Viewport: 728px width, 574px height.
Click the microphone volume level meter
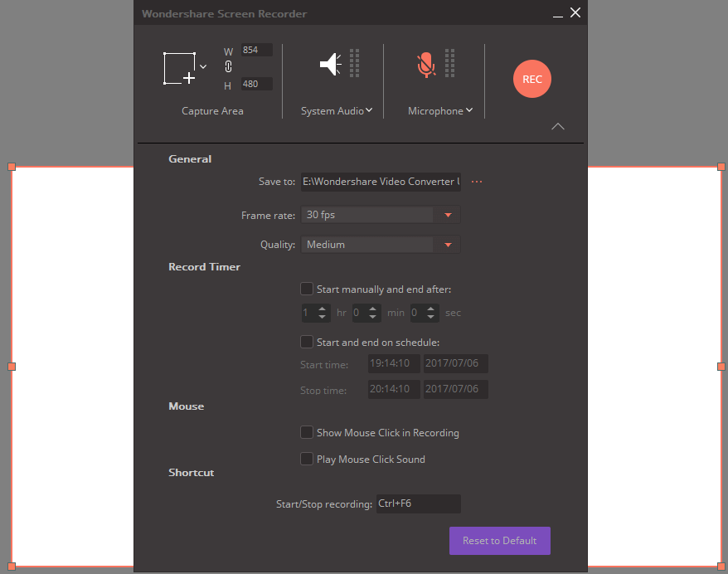click(449, 63)
